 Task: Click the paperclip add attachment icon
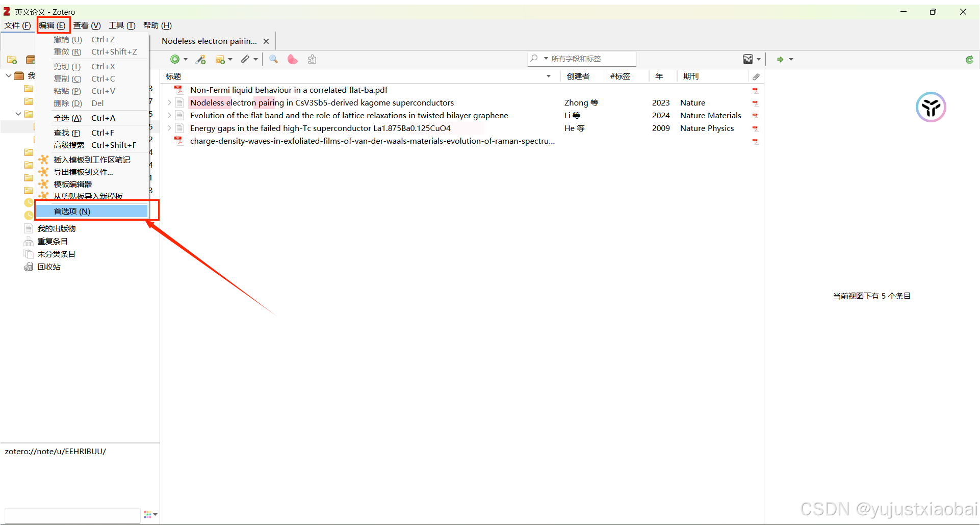pyautogui.click(x=245, y=60)
